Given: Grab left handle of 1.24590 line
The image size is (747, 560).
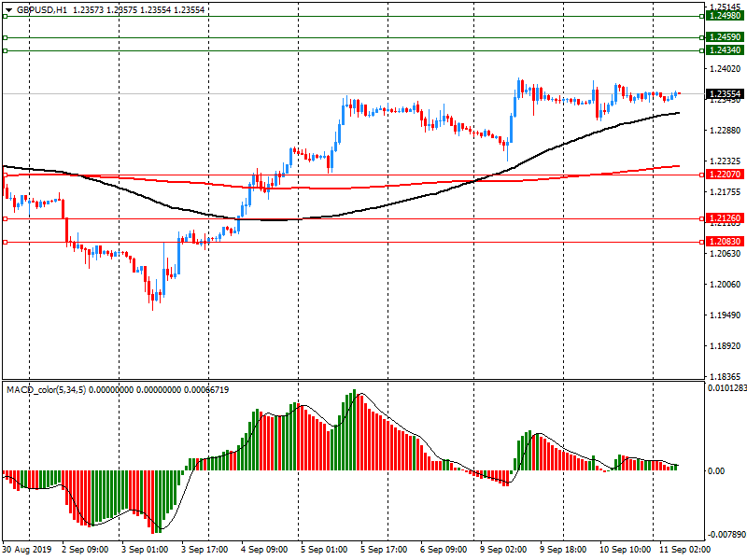Looking at the screenshot, I should pyautogui.click(x=5, y=37).
